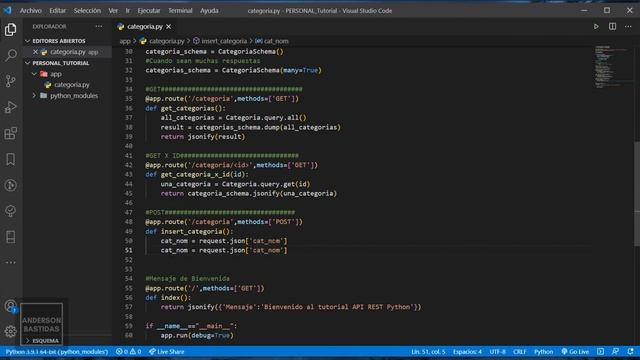Click the app breadcrumb segment
Screen dimensions: 640x360
(x=124, y=41)
